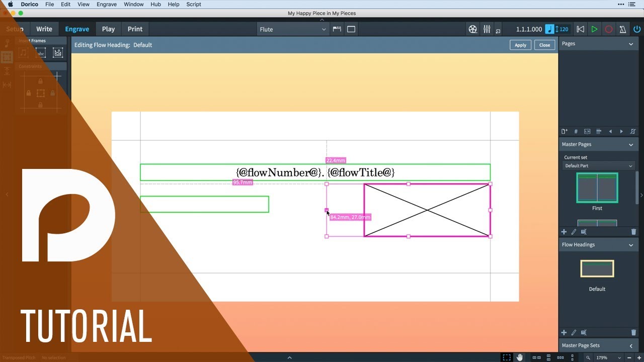Zoom in with plus button
The height and width of the screenshot is (362, 644).
[x=639, y=357]
